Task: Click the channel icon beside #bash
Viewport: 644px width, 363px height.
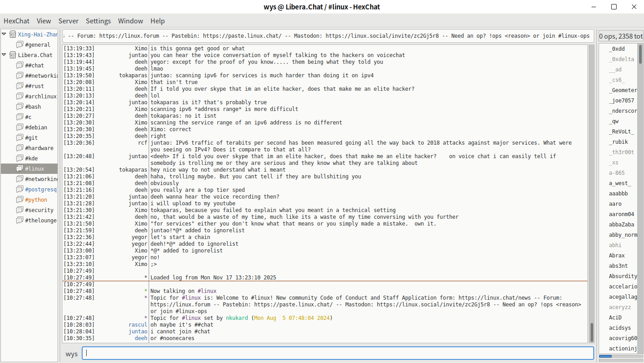Action: (x=20, y=106)
